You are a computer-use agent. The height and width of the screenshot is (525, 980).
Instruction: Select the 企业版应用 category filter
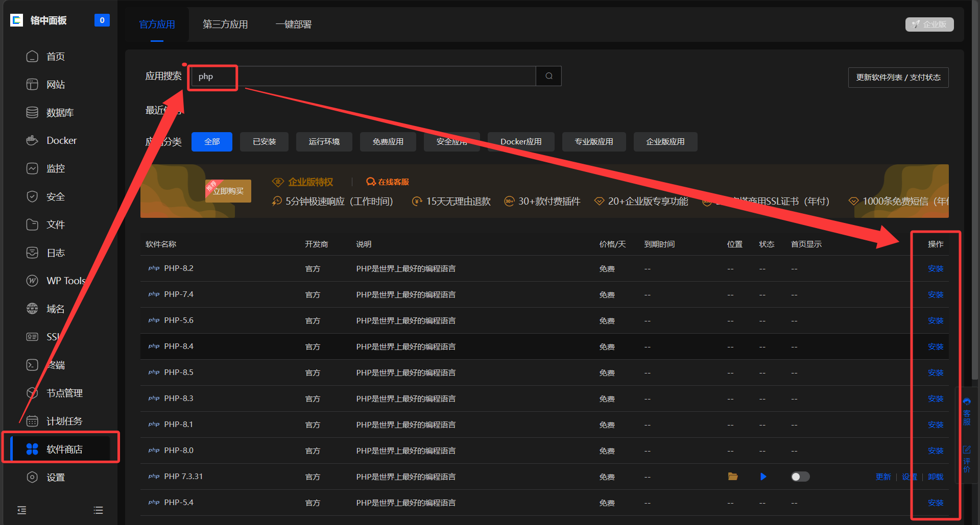665,142
